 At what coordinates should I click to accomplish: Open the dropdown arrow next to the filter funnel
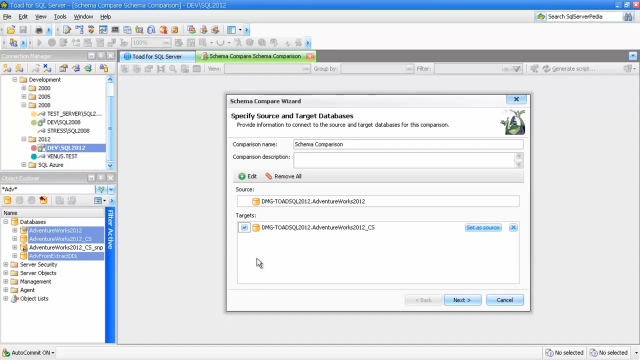tap(111, 189)
